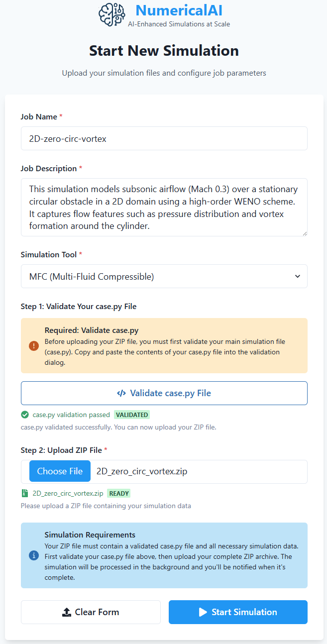This screenshot has width=327, height=644.
Task: Click the NumericalAI title link
Action: tap(179, 10)
